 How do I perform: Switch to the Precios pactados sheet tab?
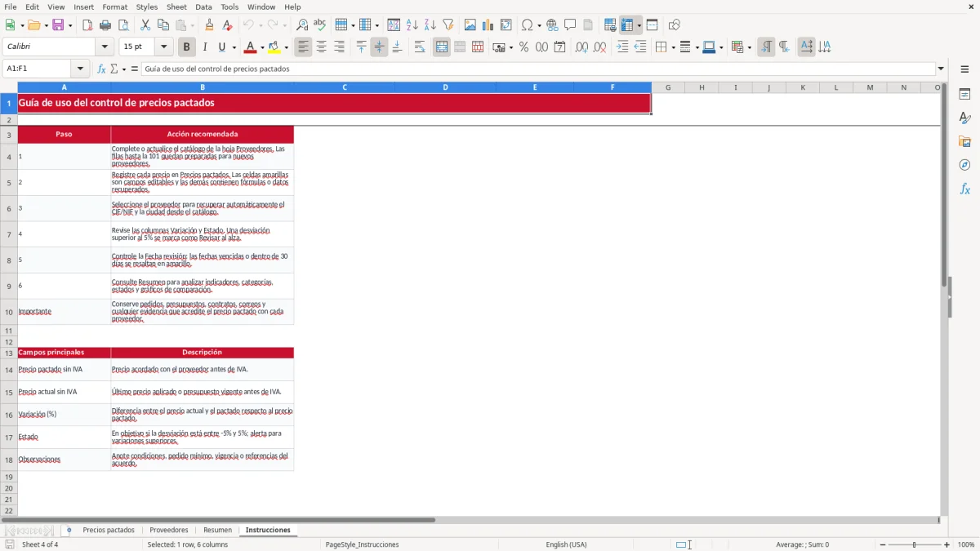click(x=109, y=530)
